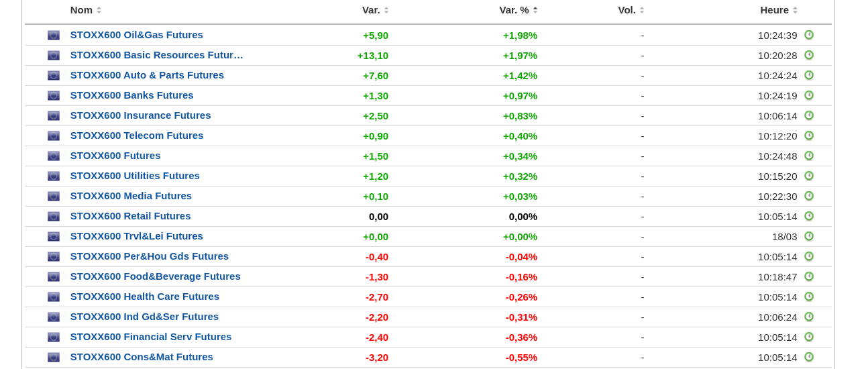Click the flag icon beside STOXX600 Oil&Gas Futures
This screenshot has width=868, height=369.
pyautogui.click(x=54, y=36)
